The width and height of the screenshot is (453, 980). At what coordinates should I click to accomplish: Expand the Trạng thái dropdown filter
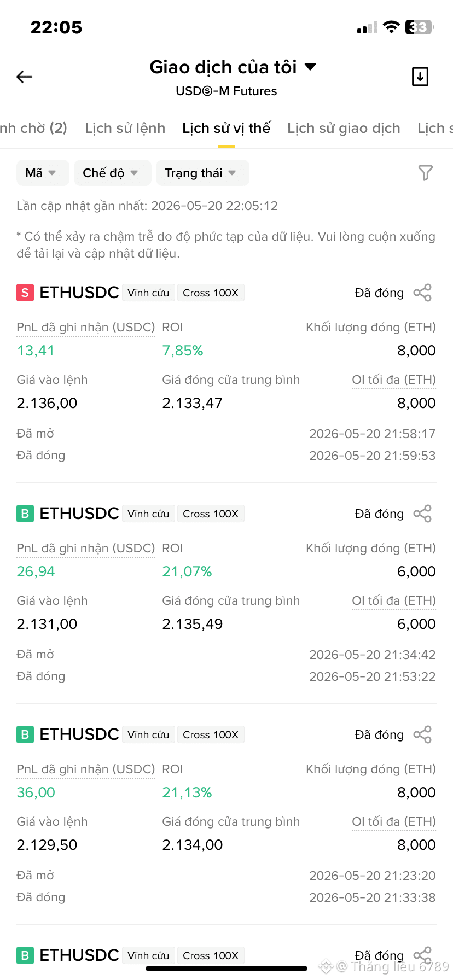[x=202, y=173]
